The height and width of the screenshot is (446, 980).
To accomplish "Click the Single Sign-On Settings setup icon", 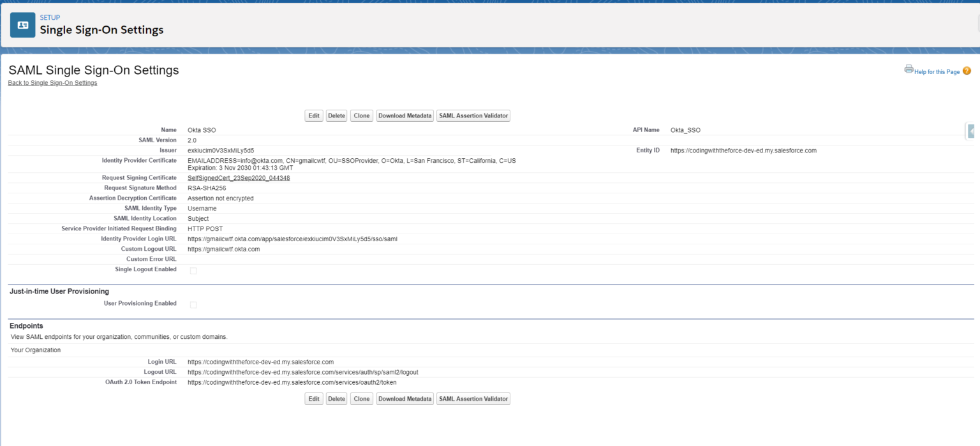I will point(22,24).
